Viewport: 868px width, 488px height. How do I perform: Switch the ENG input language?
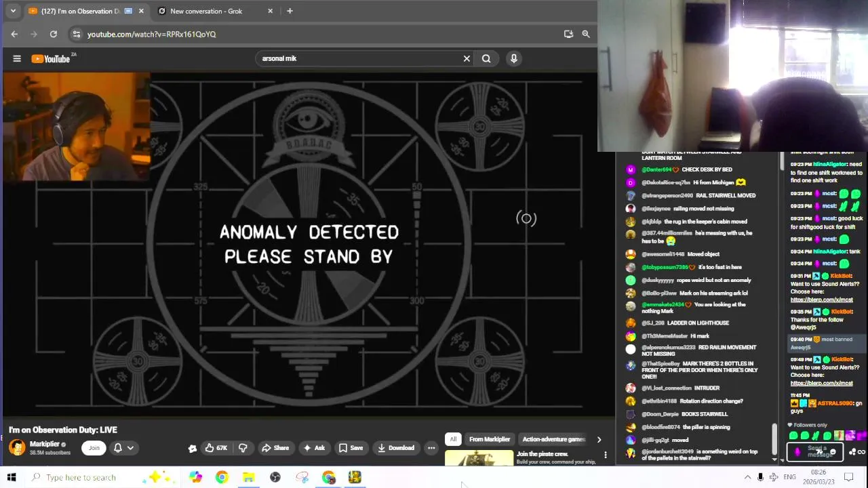coord(789,477)
